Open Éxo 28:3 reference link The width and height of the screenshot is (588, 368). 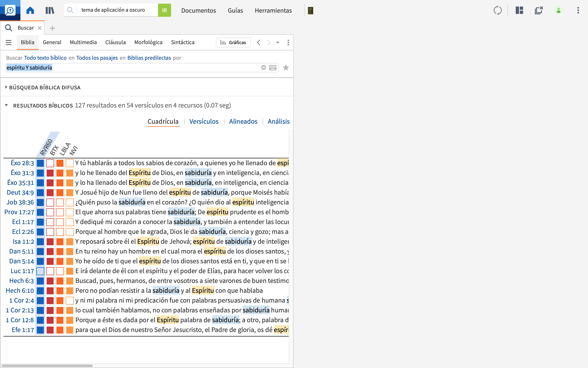[22, 163]
